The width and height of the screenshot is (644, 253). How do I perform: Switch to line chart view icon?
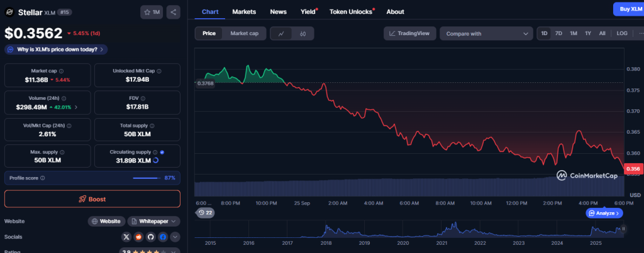point(281,34)
